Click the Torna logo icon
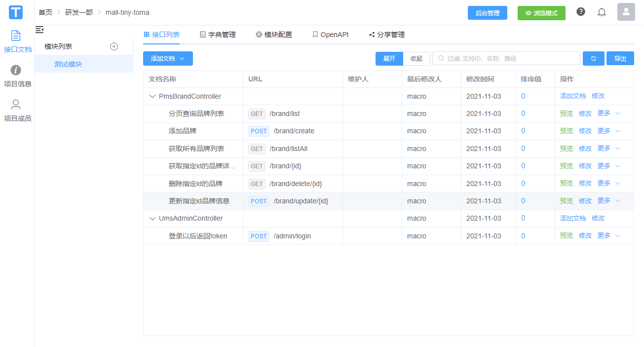The width and height of the screenshot is (644, 347). point(16,12)
